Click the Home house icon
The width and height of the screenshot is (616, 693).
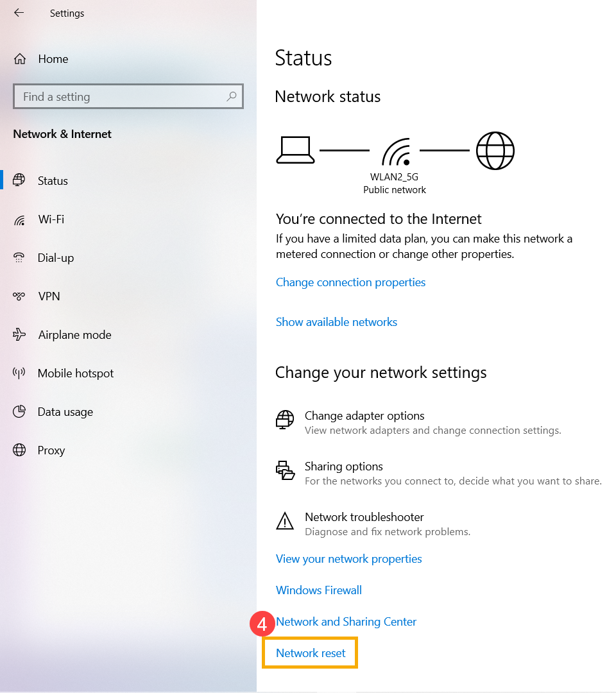click(19, 59)
